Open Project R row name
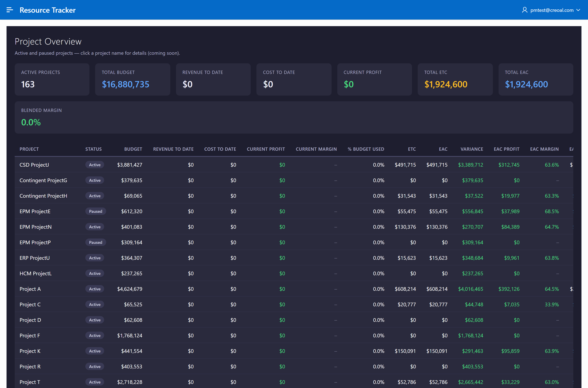 [30, 367]
